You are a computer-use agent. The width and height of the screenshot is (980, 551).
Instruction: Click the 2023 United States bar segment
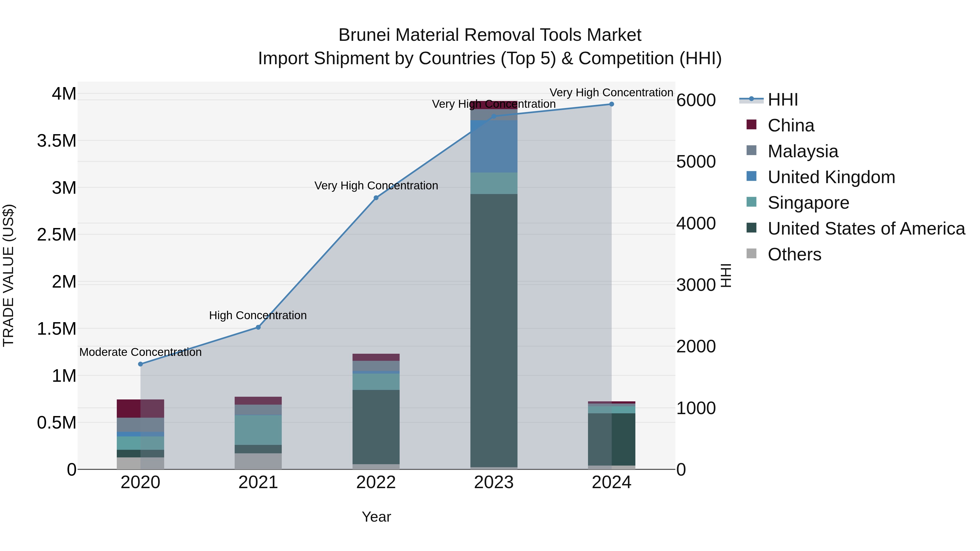494,330
